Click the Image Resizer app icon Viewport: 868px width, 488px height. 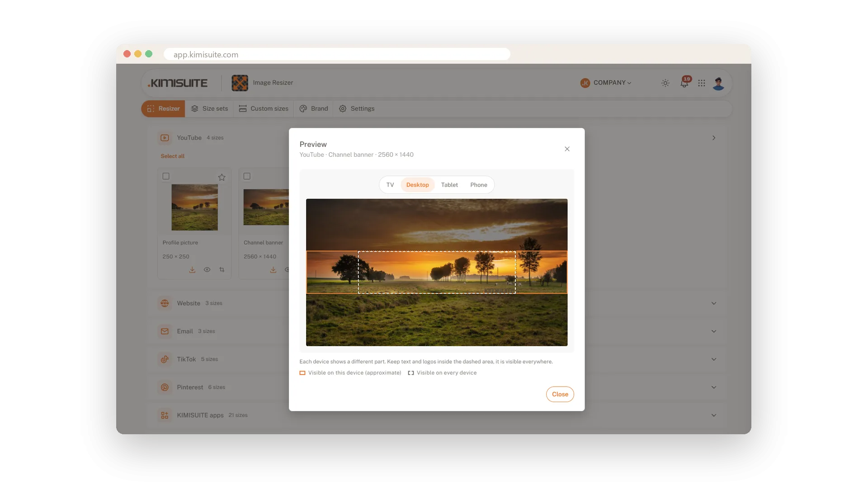(240, 83)
